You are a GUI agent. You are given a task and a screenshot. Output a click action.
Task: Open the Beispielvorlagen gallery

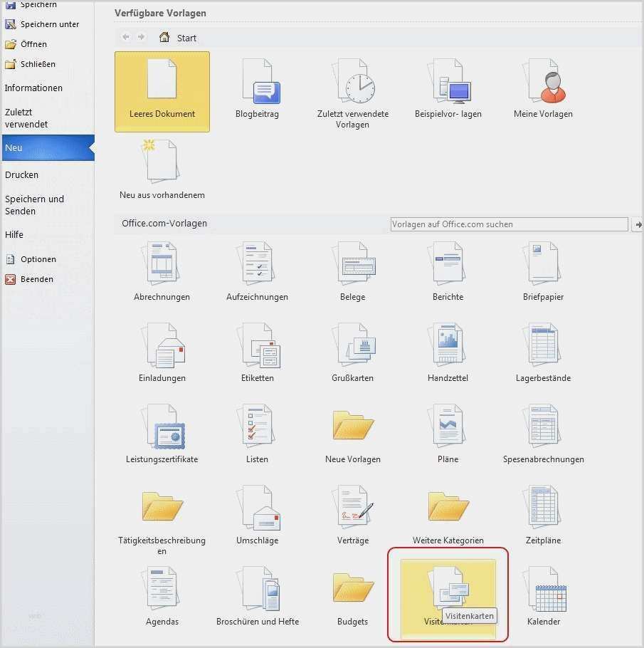pos(448,85)
